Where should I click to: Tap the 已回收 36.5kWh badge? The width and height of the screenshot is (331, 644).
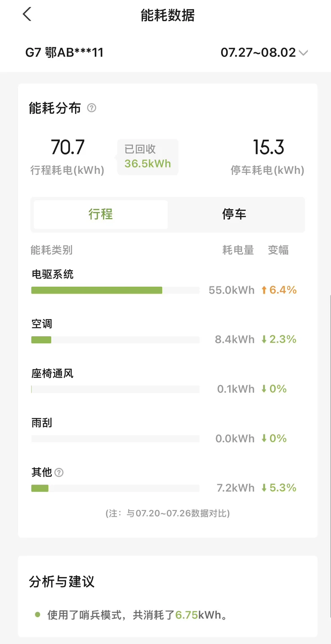(x=148, y=157)
